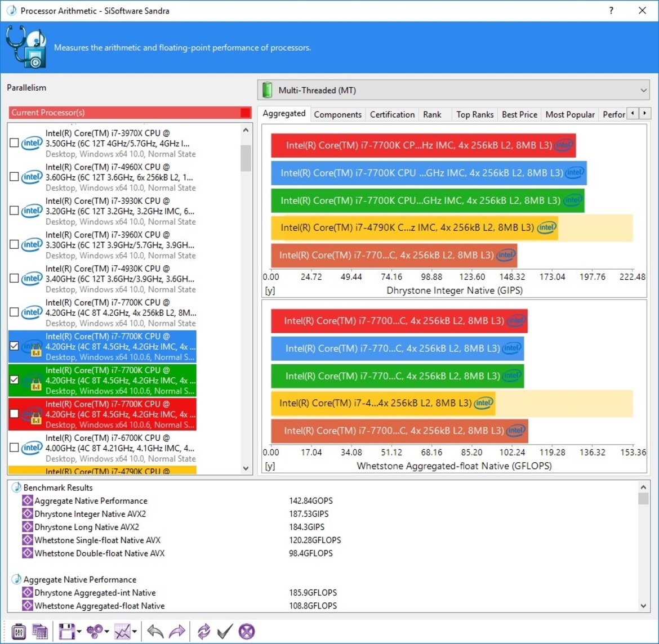
Task: Click the diamond icon beside Whetstone Single-float Native AVX
Action: (28, 540)
